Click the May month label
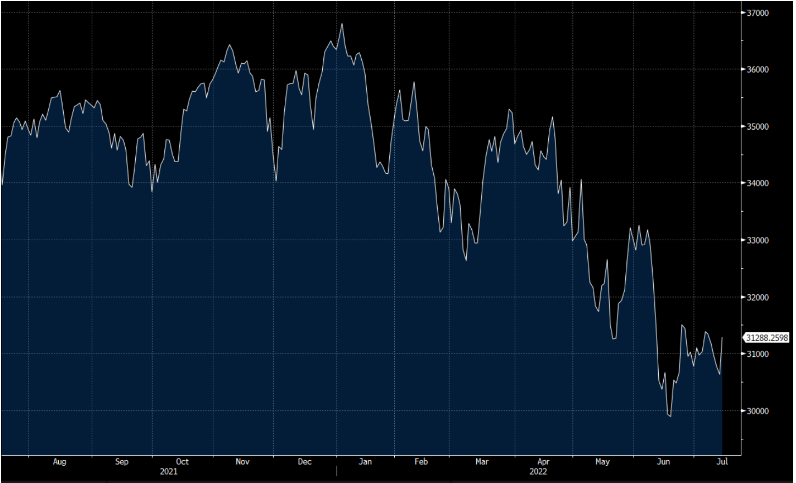This screenshot has width=796, height=483. tap(602, 462)
